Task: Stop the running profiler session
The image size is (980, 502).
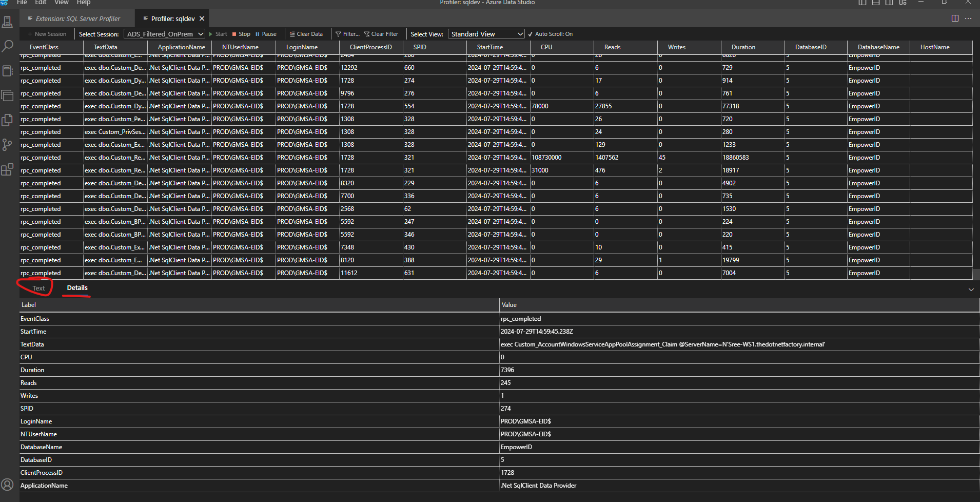Action: [241, 34]
